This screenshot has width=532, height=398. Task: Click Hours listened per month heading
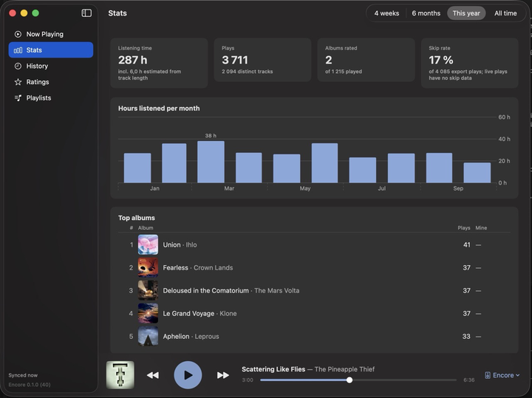[159, 109]
